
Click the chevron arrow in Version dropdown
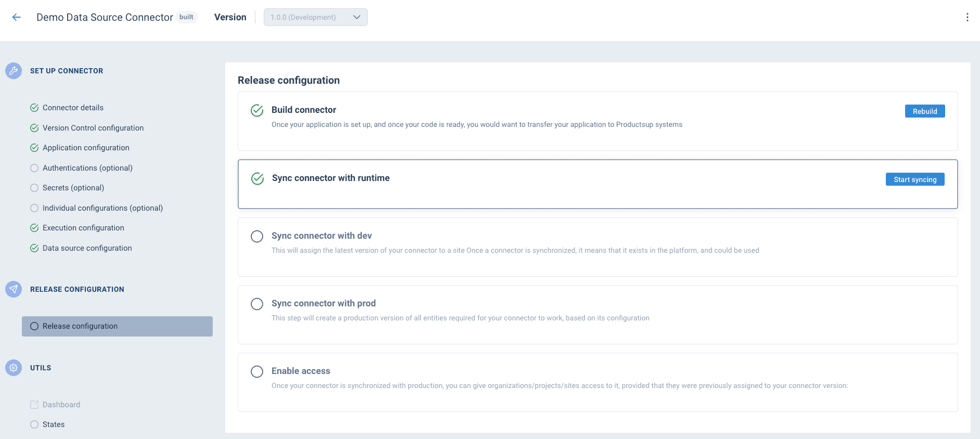pos(357,17)
